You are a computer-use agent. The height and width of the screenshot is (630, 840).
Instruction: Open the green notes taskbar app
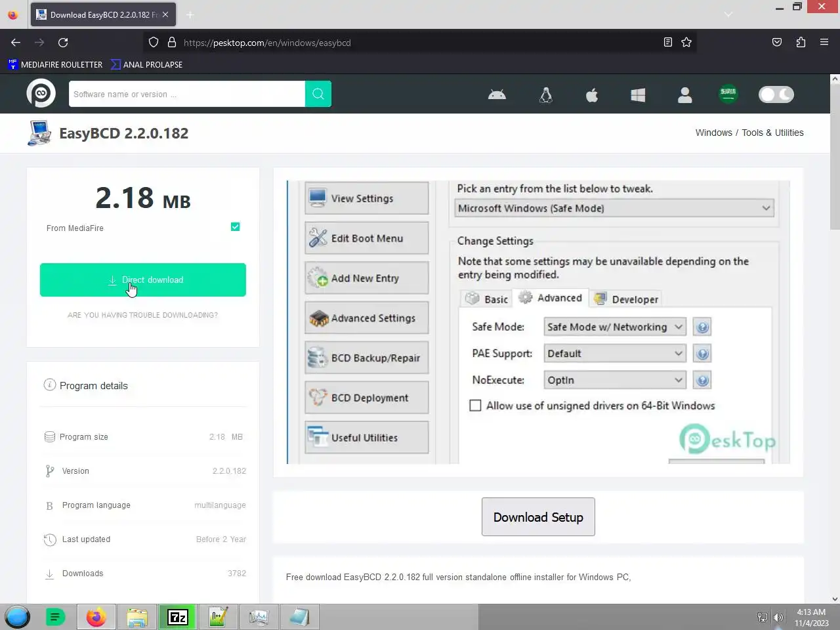pos(56,617)
